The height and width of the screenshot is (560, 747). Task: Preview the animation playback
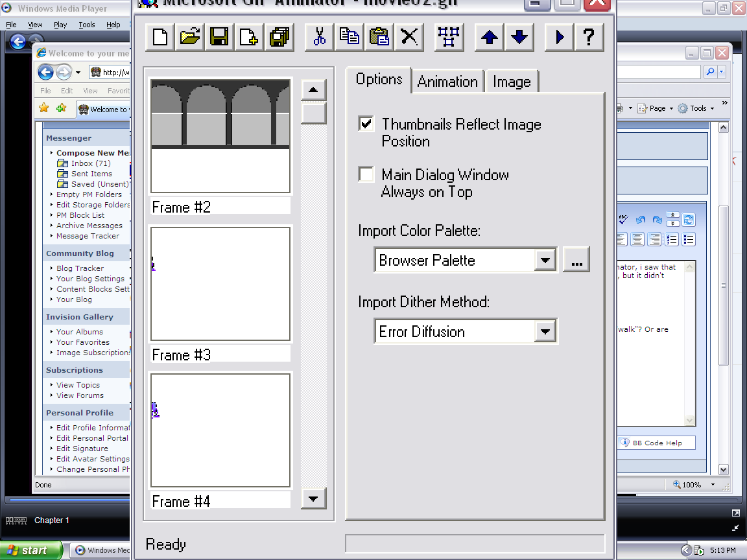tap(558, 37)
